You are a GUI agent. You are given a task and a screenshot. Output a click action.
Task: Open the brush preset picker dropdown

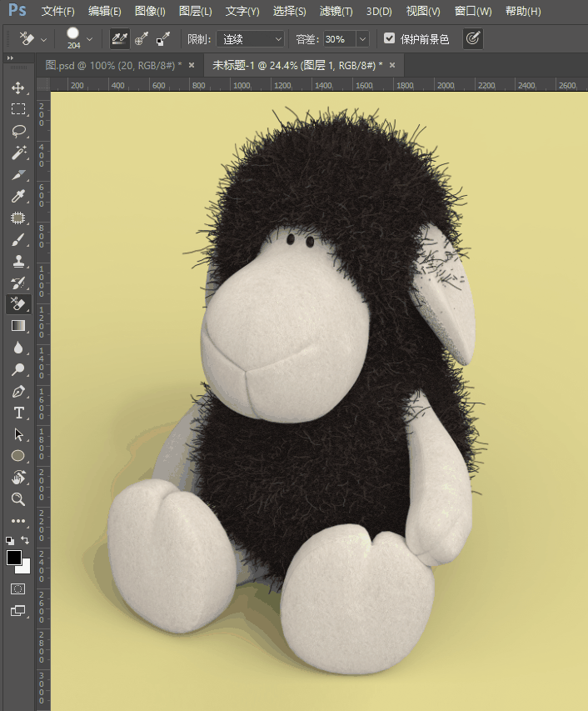pos(89,39)
